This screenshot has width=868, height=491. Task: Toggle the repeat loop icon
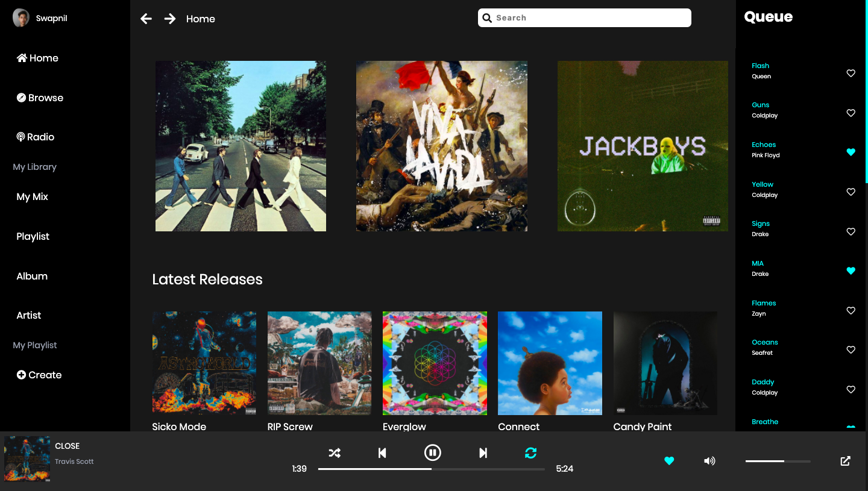[530, 453]
